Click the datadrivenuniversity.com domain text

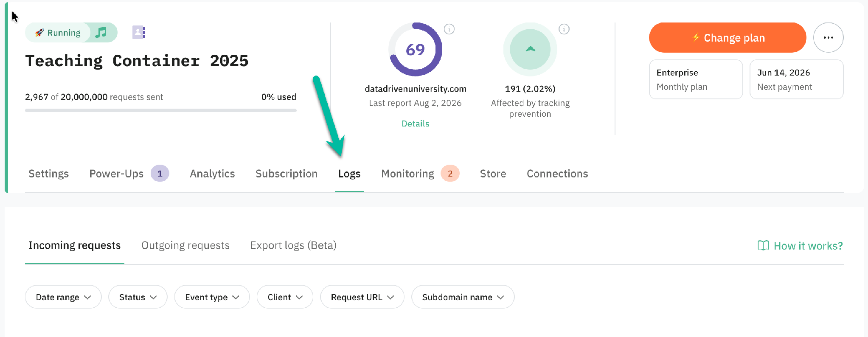coord(415,89)
